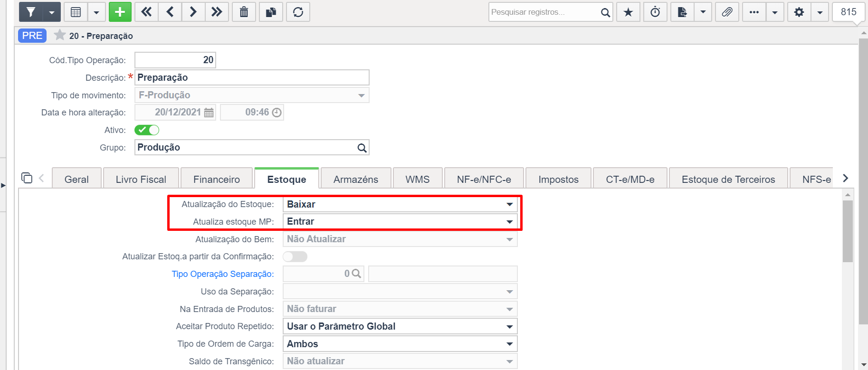Image resolution: width=868 pixels, height=370 pixels.
Task: Open Tipo de Ordem de Carga dropdown
Action: [x=400, y=344]
